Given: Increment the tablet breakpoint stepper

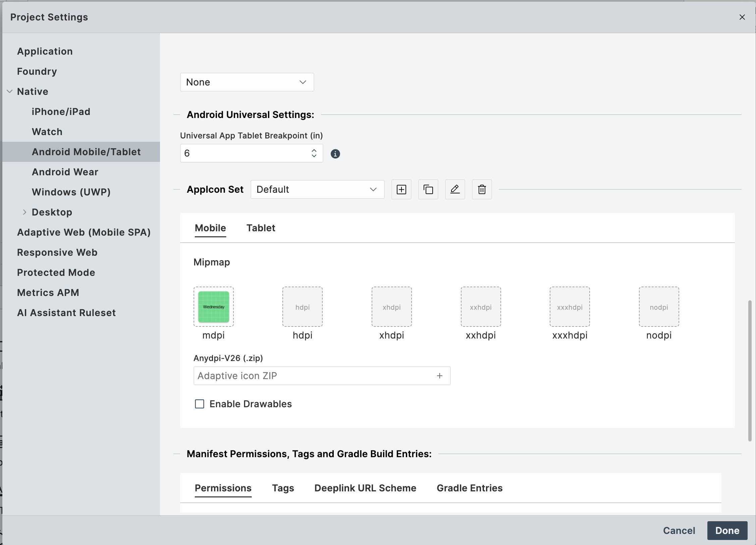Looking at the screenshot, I should [x=314, y=150].
